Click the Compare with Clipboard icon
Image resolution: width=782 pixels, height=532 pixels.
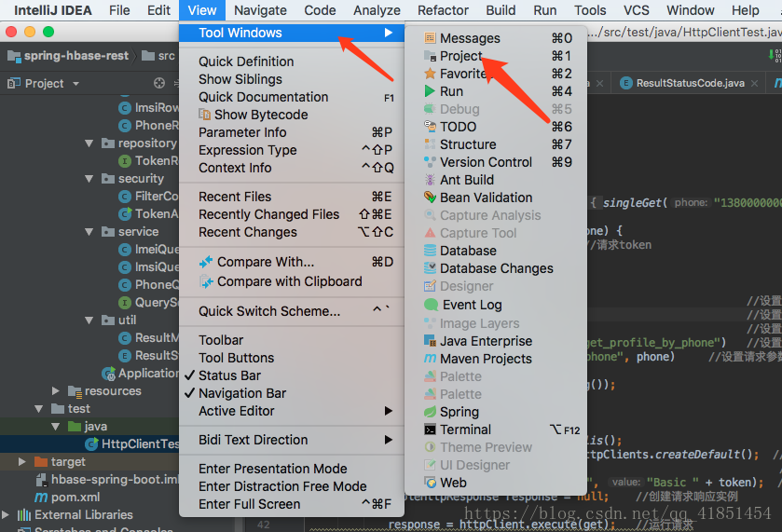(205, 281)
